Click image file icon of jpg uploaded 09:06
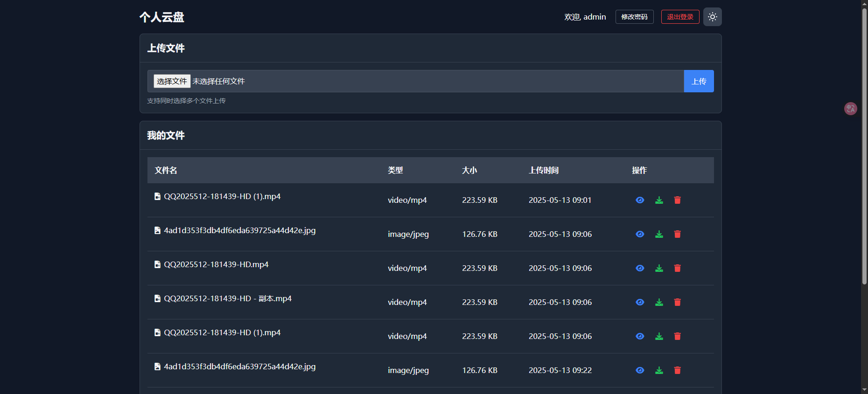Image resolution: width=868 pixels, height=394 pixels. point(157,230)
